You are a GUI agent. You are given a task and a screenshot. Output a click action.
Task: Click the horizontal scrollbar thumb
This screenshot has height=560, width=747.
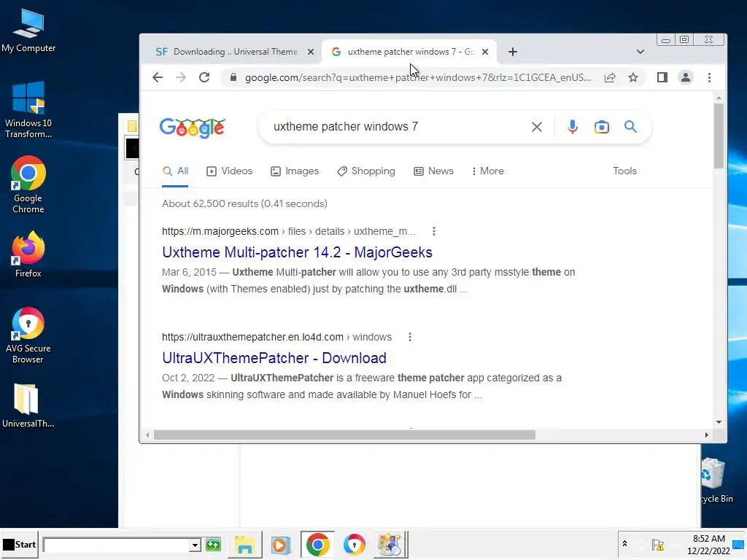click(344, 435)
